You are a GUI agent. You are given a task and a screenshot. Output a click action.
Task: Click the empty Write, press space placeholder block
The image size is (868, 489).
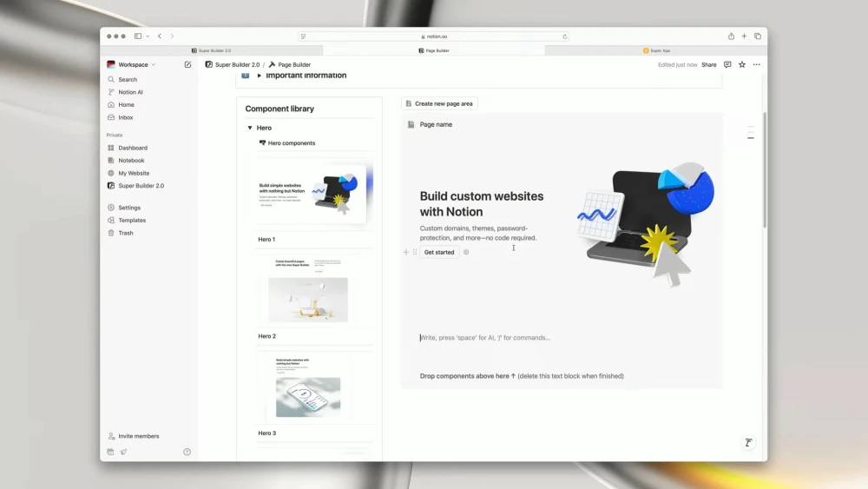pyautogui.click(x=485, y=338)
